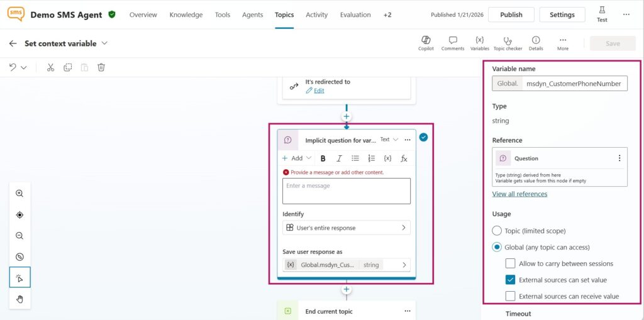Check External sources can receive value
This screenshot has width=644, height=320.
coord(511,296)
